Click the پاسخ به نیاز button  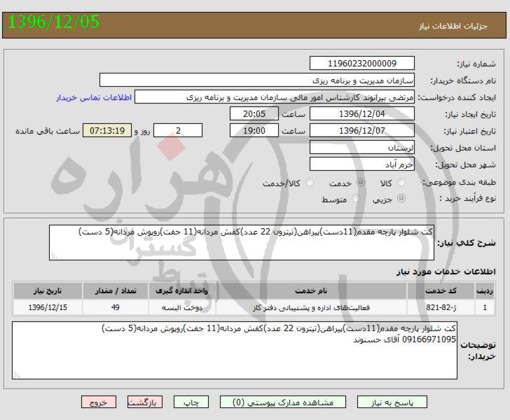[x=392, y=402]
